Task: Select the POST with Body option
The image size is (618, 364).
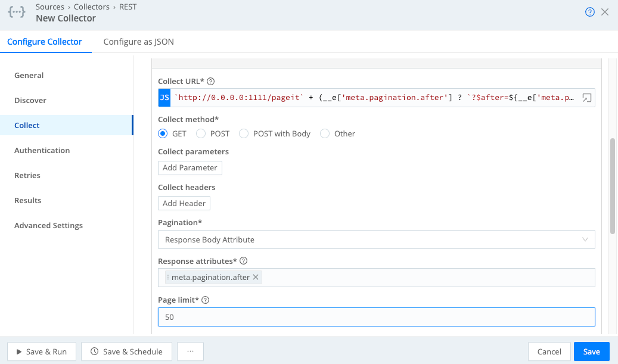Action: coord(244,133)
